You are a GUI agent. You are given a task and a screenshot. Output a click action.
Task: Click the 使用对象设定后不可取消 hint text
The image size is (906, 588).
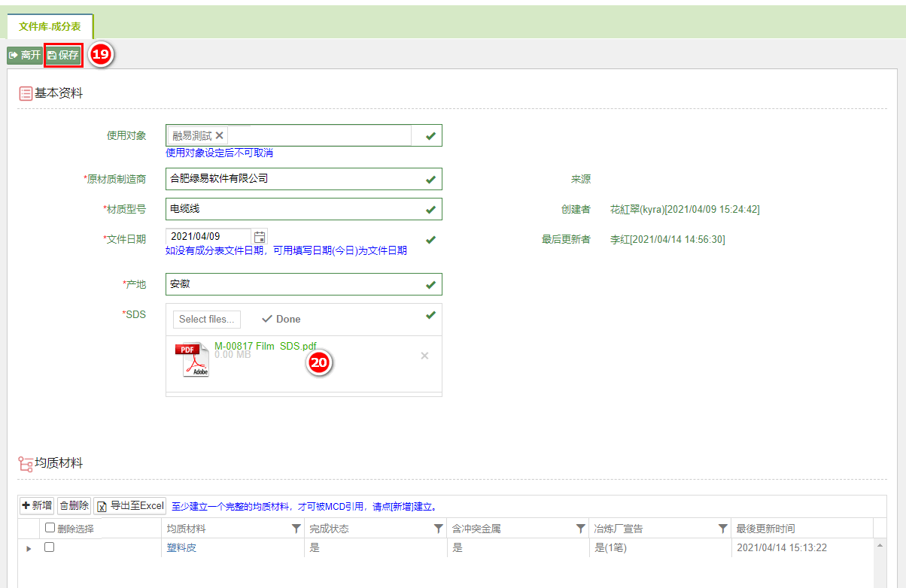click(x=219, y=153)
